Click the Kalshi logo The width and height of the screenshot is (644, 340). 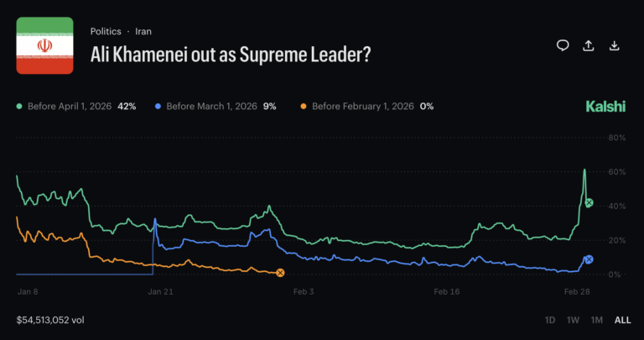(605, 107)
